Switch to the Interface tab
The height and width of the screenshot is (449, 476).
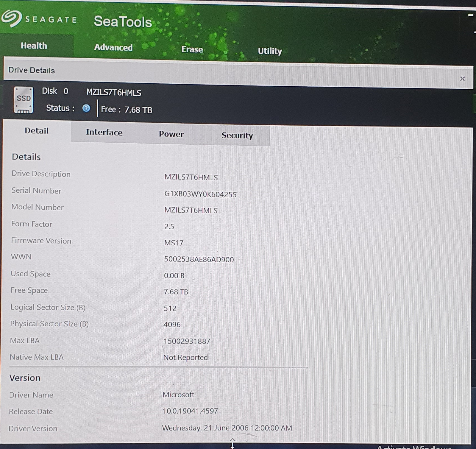(x=104, y=132)
